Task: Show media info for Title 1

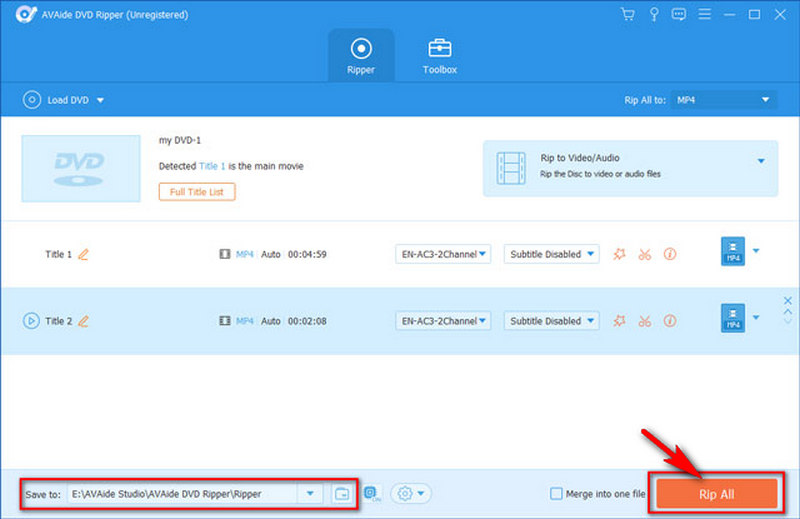Action: click(x=670, y=254)
